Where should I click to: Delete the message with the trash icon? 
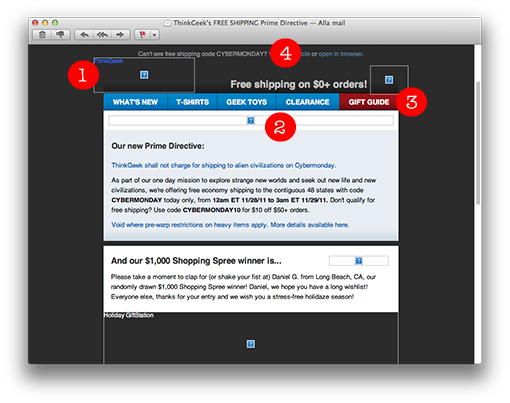click(42, 35)
